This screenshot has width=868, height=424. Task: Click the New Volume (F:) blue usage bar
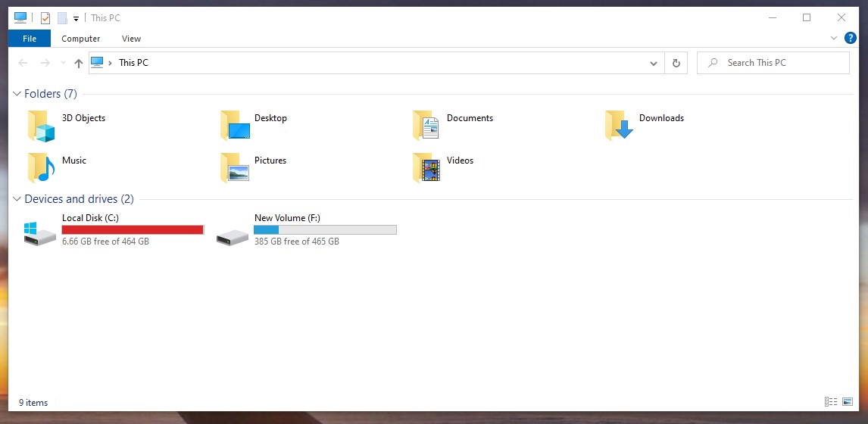(325, 229)
